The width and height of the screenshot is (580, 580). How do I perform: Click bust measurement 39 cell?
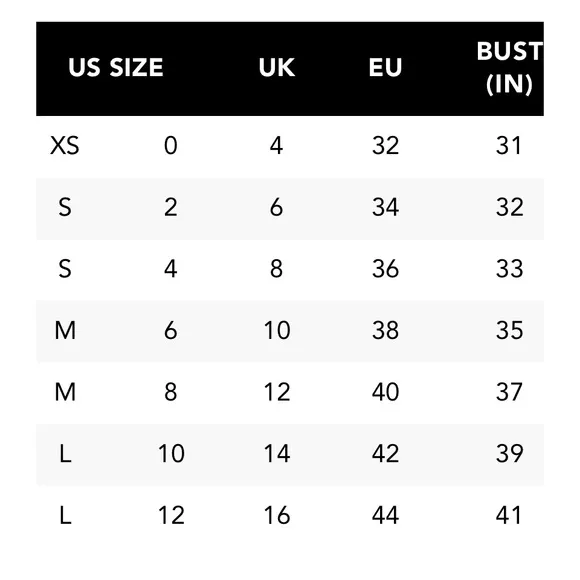510,453
